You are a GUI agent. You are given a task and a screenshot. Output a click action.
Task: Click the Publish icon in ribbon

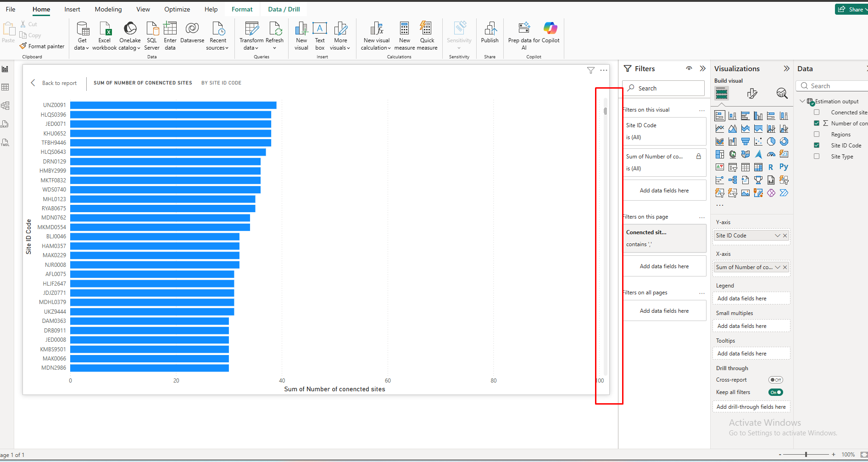click(490, 29)
